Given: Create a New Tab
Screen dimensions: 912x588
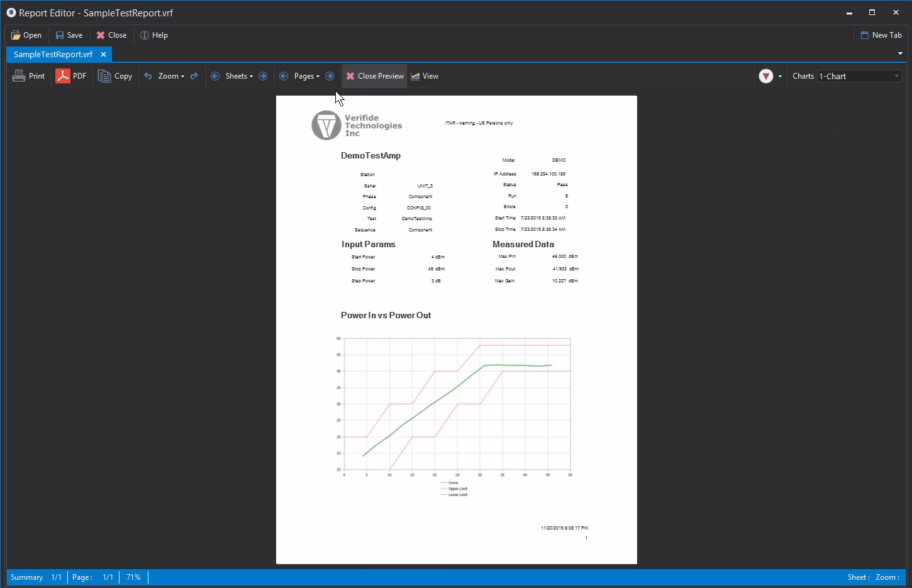Looking at the screenshot, I should click(881, 35).
